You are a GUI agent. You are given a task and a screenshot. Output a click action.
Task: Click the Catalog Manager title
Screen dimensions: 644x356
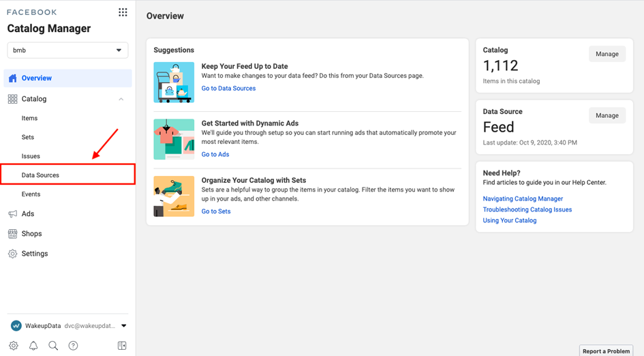[x=49, y=29]
